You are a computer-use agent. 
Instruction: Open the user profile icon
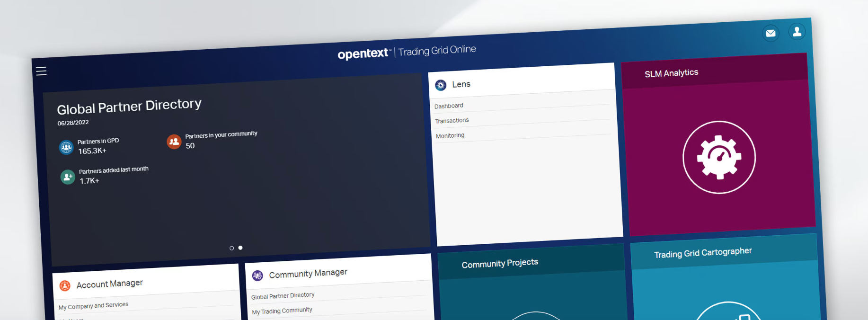[x=797, y=32]
